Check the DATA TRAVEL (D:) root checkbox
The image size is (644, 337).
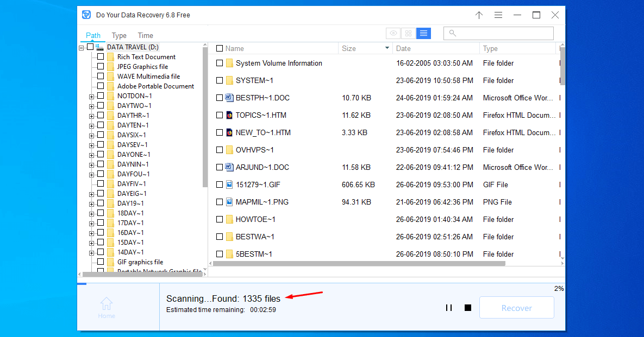click(x=90, y=47)
